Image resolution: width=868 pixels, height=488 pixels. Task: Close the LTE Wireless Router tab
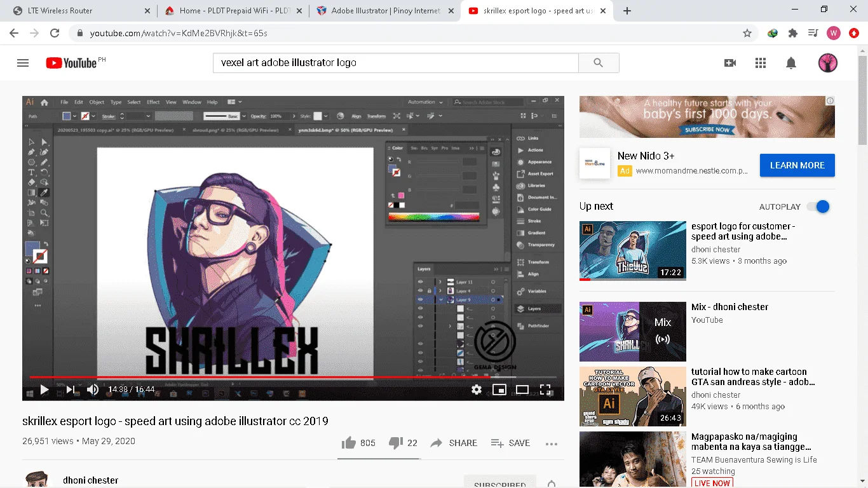[147, 11]
